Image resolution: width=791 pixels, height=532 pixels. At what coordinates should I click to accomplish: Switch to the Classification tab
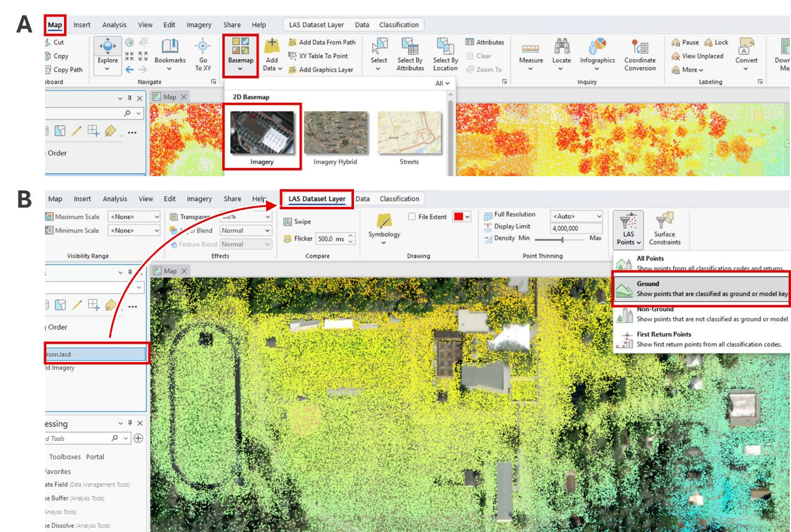399,198
